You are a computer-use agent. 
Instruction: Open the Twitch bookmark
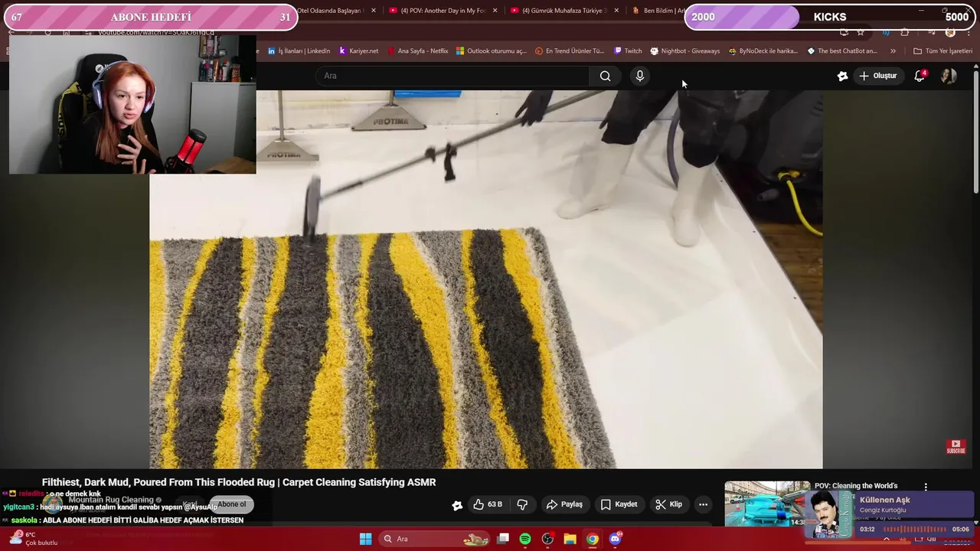(x=628, y=51)
